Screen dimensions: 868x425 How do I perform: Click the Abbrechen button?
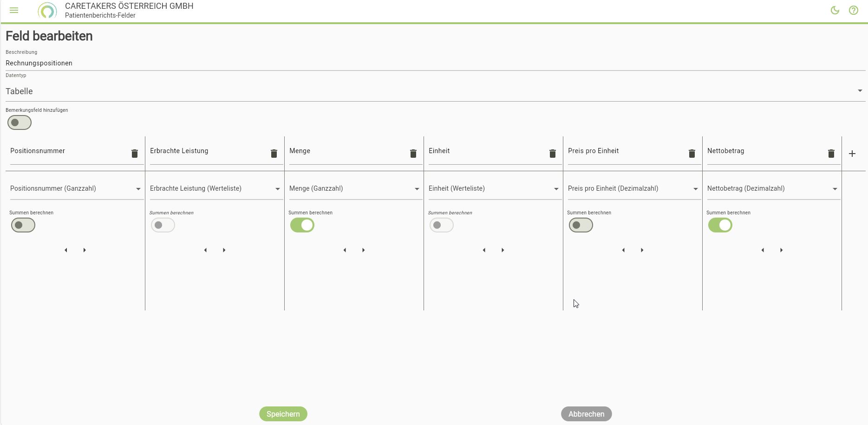tap(586, 414)
